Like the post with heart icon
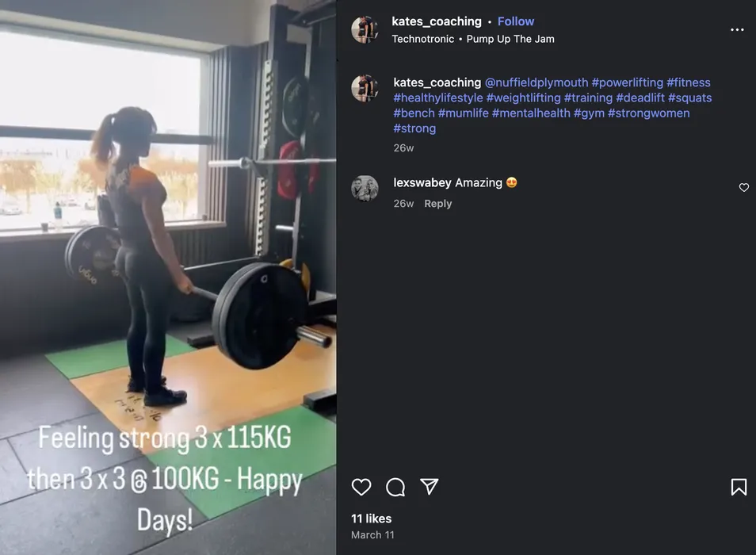Screen dimensions: 756x555 361,487
